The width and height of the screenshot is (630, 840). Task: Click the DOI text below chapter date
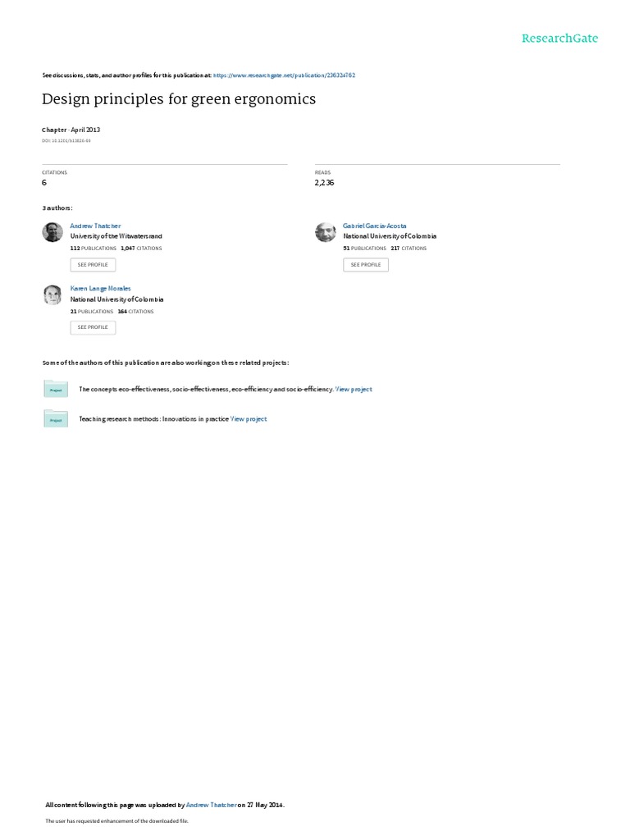click(66, 141)
